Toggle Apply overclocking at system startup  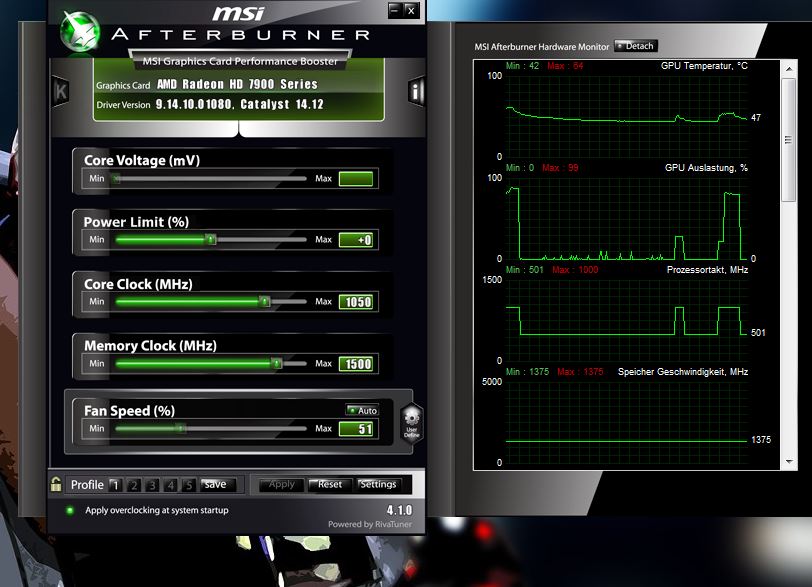[x=70, y=510]
